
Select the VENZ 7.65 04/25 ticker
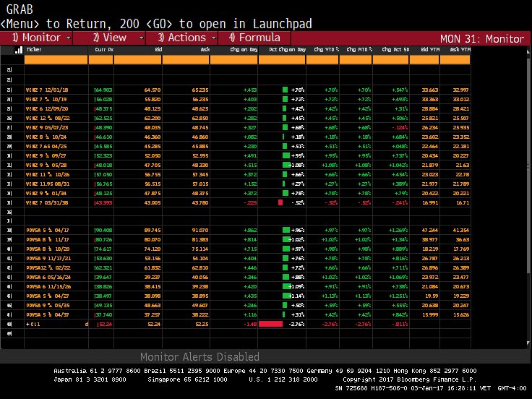(x=46, y=146)
